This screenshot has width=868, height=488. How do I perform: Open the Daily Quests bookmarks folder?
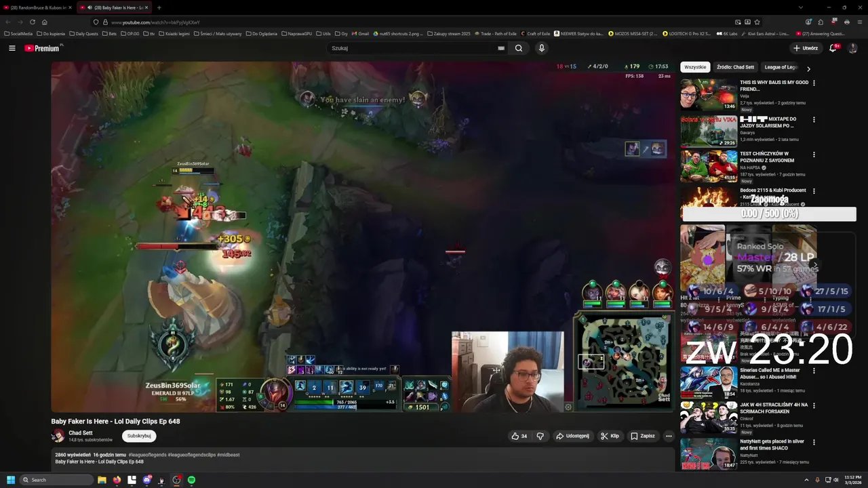[83, 33]
